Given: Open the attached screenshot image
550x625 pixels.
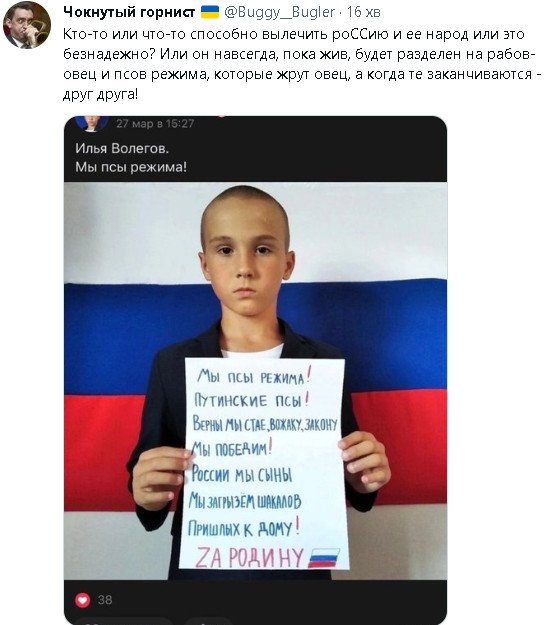Looking at the screenshot, I should [x=255, y=370].
